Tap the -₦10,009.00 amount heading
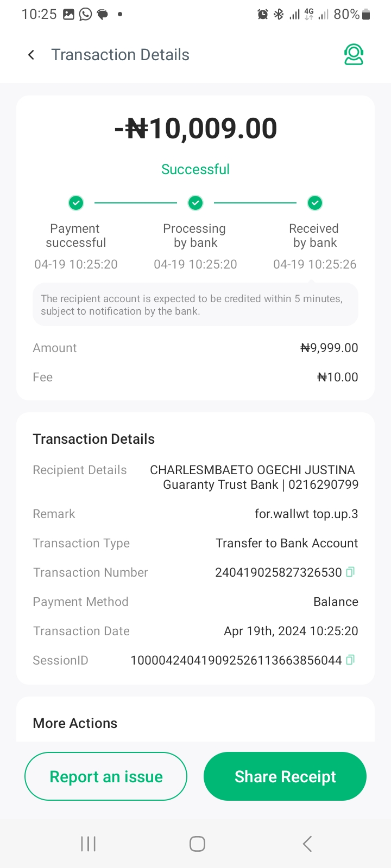This screenshot has height=868, width=391. 195,129
